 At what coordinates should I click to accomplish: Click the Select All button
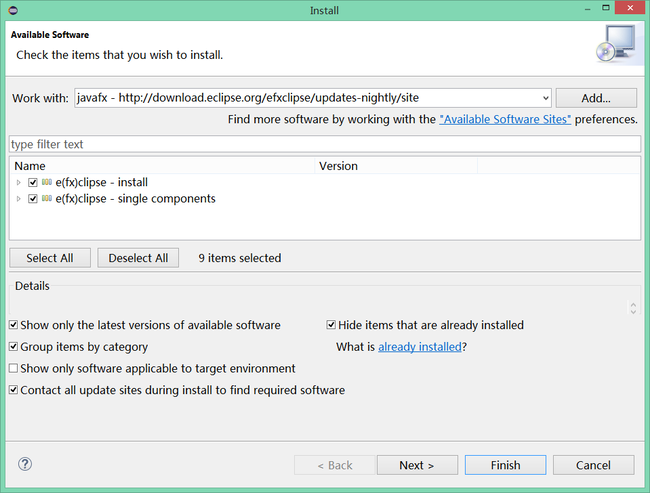click(50, 258)
